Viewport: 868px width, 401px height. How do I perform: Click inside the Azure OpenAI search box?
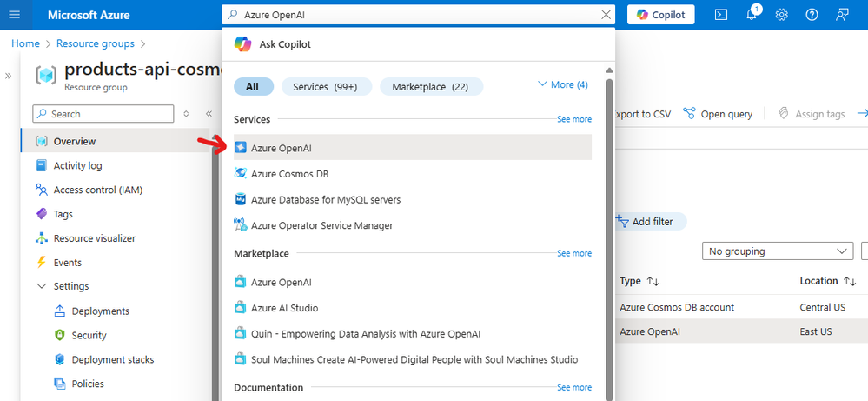tap(418, 15)
